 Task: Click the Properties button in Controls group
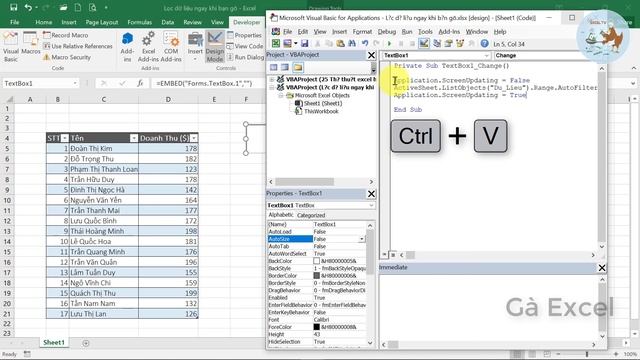244,35
